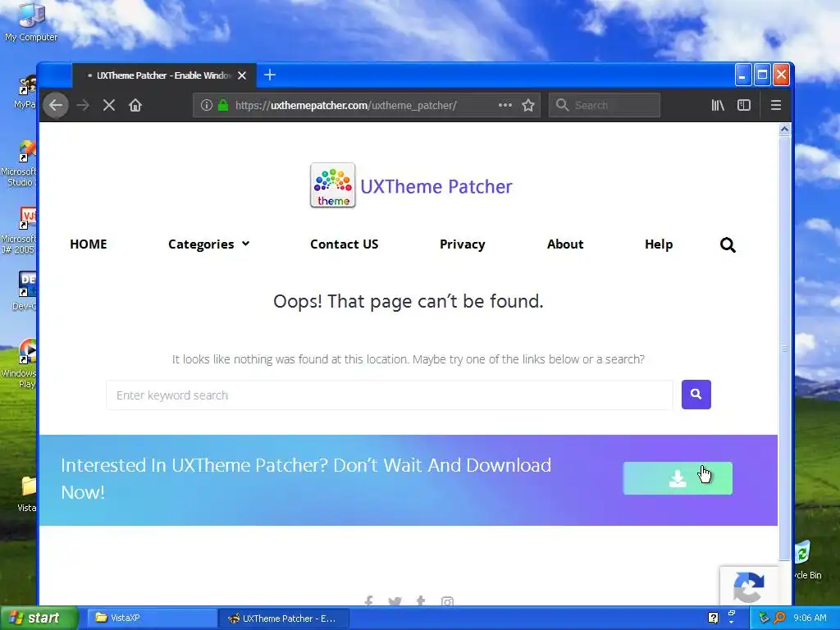Click the magnifier icon in site navigation
Viewport: 840px width, 630px height.
pyautogui.click(x=728, y=244)
